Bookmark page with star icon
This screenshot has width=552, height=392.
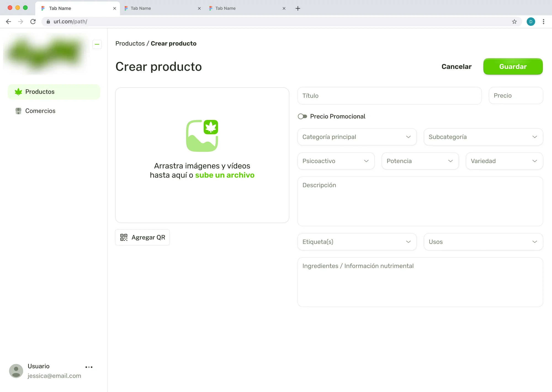(x=514, y=22)
